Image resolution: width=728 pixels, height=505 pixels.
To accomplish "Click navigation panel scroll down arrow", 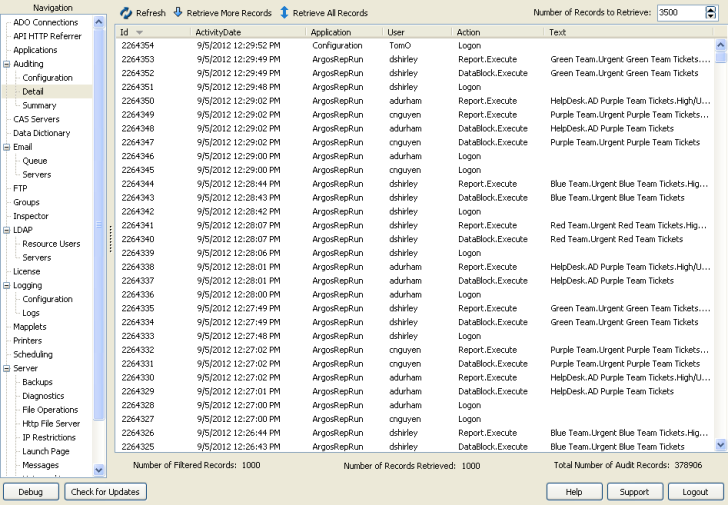I will (99, 470).
